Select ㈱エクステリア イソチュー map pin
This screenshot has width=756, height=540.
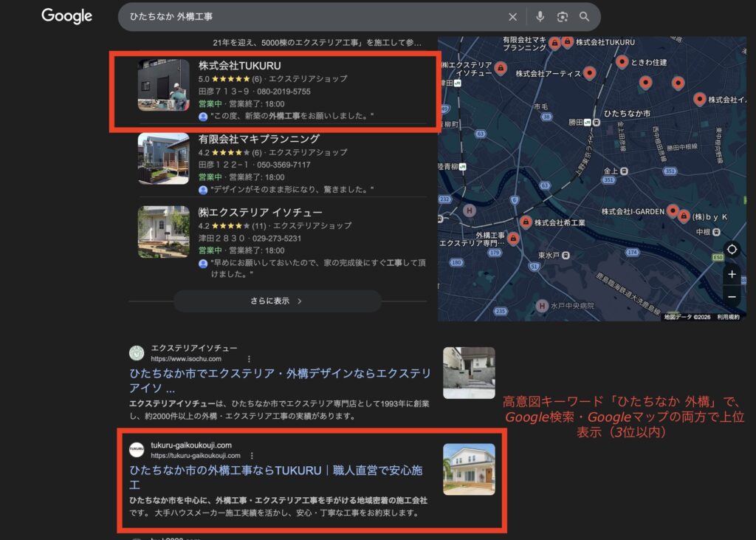coord(501,68)
